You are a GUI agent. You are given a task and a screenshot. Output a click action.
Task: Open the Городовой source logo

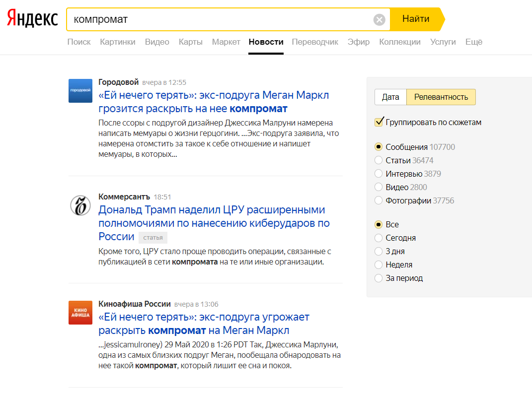point(80,90)
